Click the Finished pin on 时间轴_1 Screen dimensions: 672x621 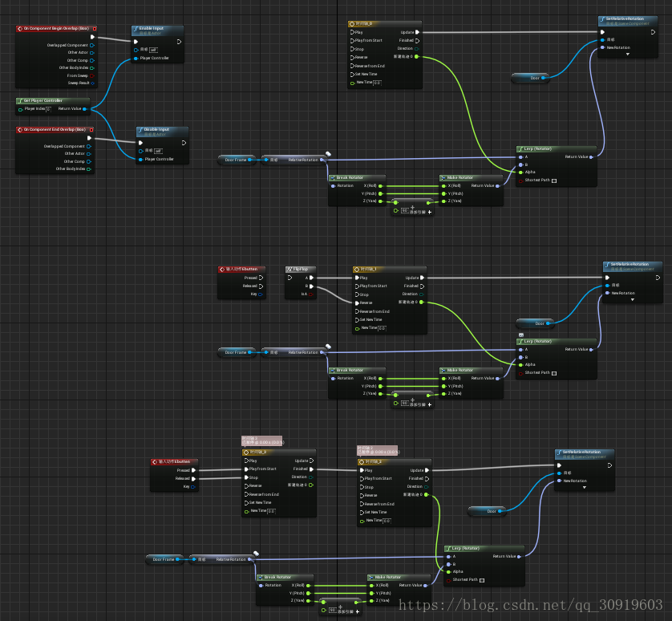[422, 286]
